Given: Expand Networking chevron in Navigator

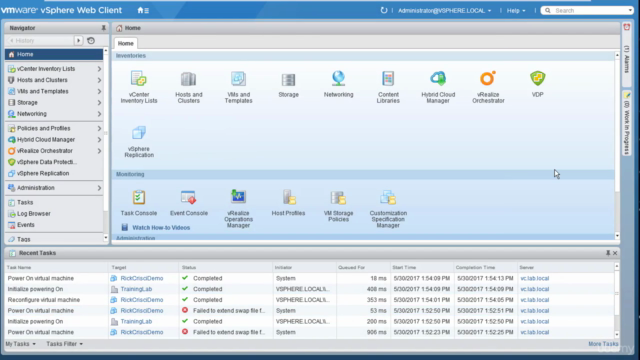Looking at the screenshot, I should tap(99, 114).
